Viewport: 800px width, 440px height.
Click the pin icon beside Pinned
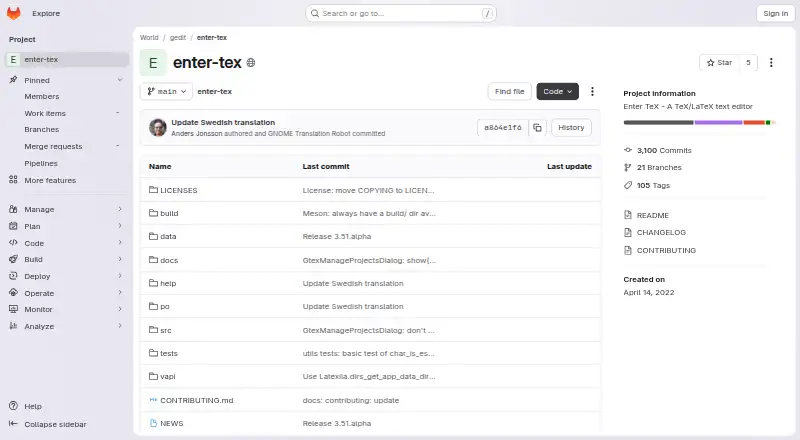(x=13, y=80)
